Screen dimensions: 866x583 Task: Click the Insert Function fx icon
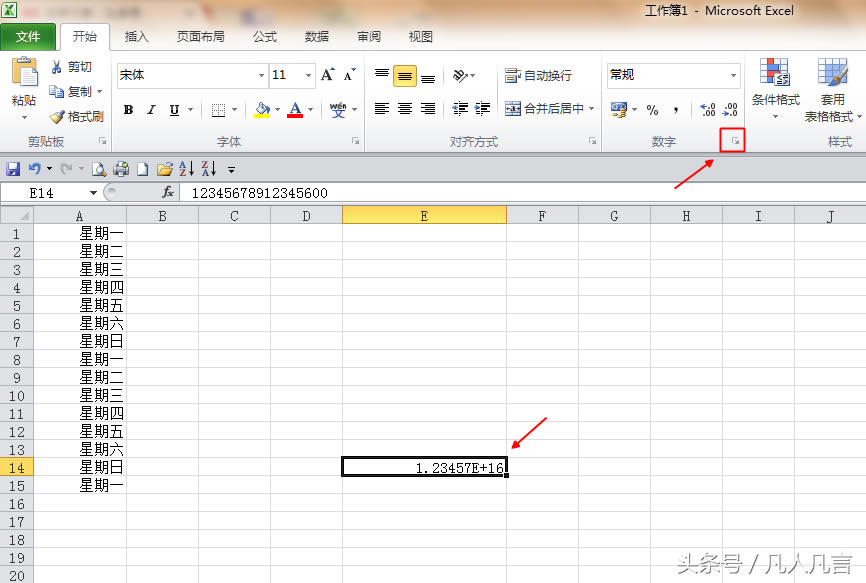pos(168,192)
